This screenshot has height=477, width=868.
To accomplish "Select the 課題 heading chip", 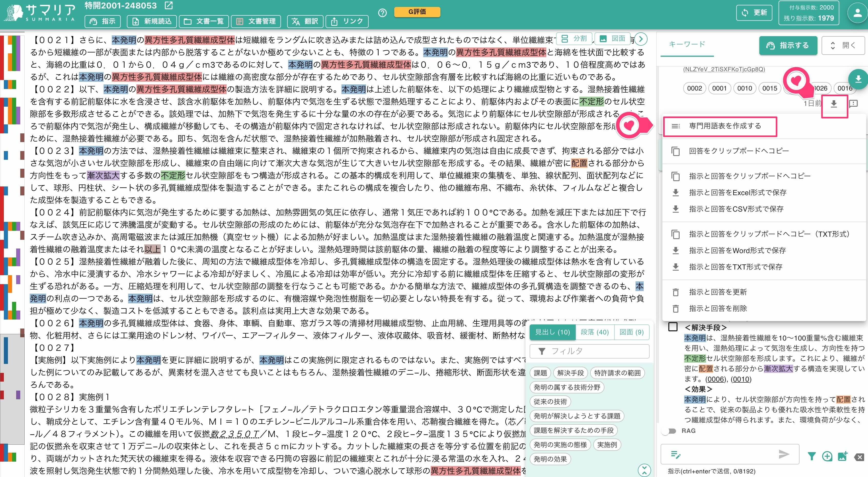I will click(x=540, y=373).
